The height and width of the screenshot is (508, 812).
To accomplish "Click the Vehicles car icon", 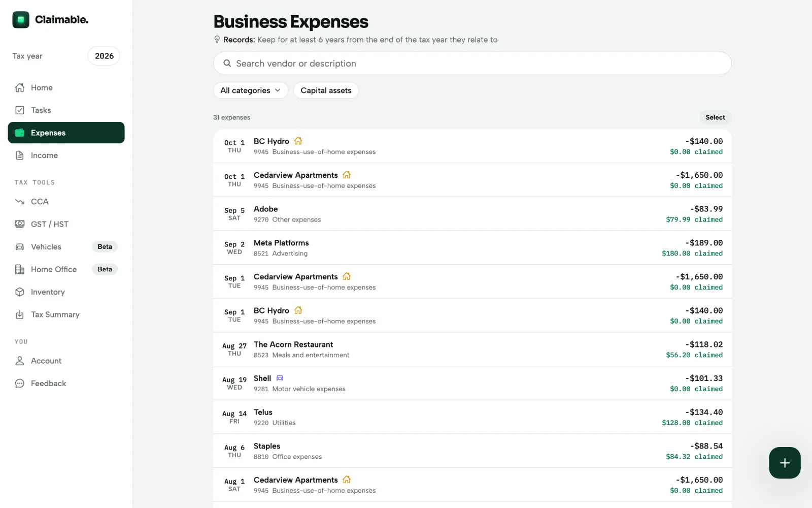I will coord(20,247).
